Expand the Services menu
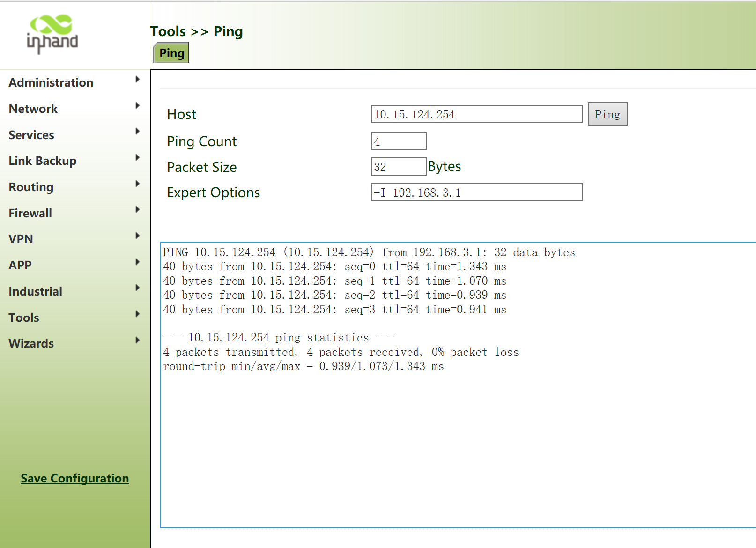 31,135
